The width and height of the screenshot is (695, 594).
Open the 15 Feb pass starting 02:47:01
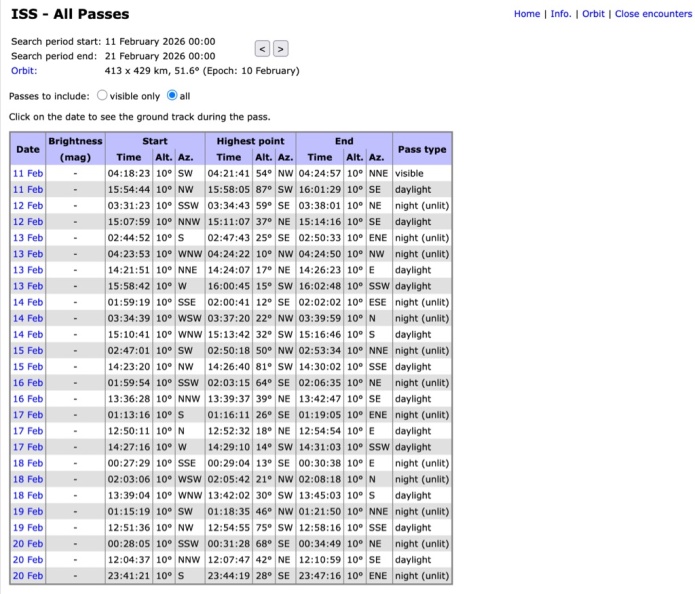click(x=27, y=350)
